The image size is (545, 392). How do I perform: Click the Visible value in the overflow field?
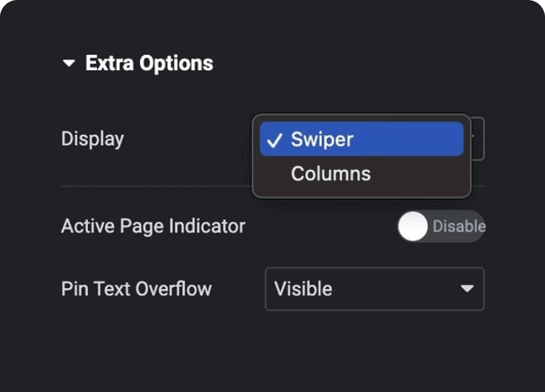pyautogui.click(x=303, y=289)
